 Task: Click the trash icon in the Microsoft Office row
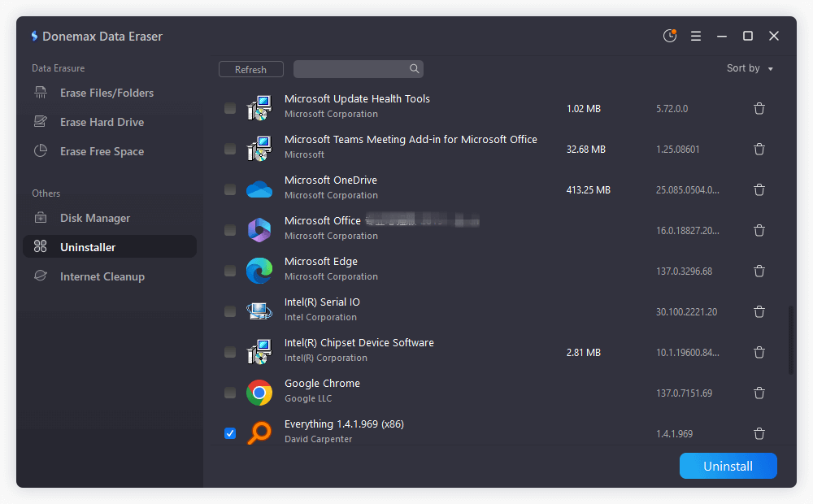pos(759,230)
